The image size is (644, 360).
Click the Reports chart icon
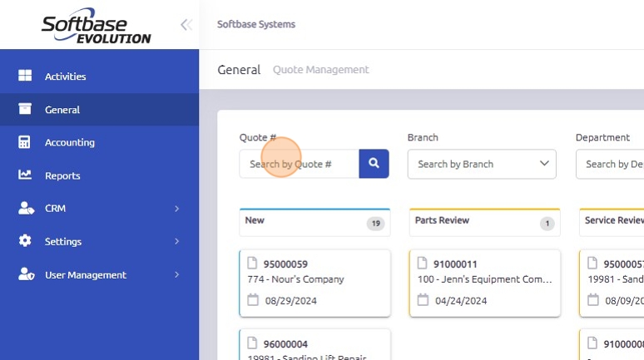pyautogui.click(x=25, y=175)
